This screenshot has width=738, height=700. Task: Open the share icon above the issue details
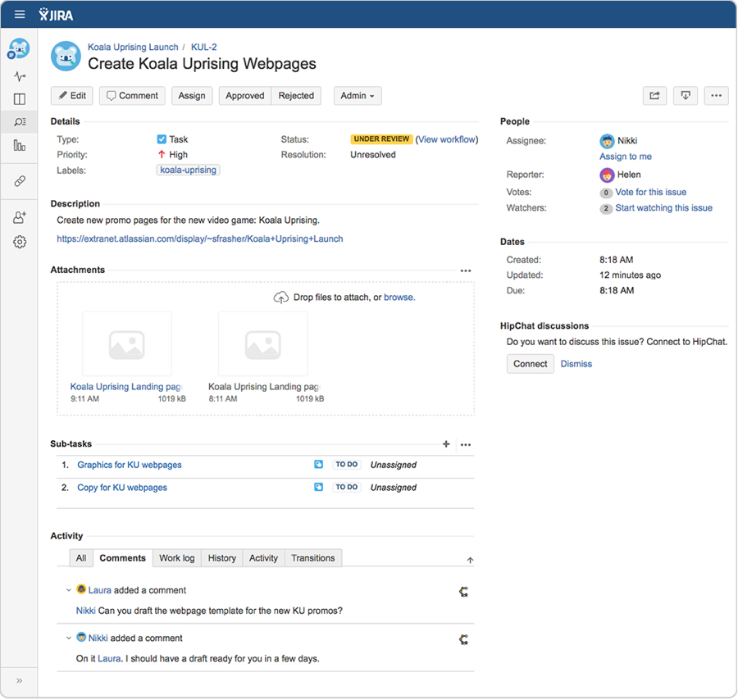654,96
